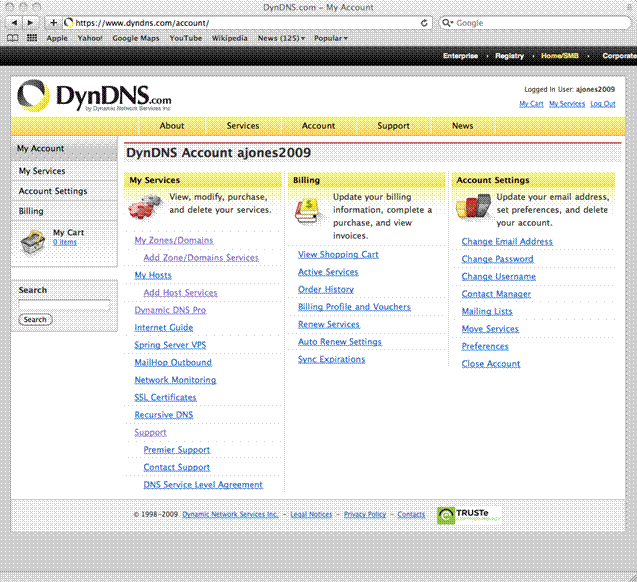Open Change Password link

[x=497, y=259]
